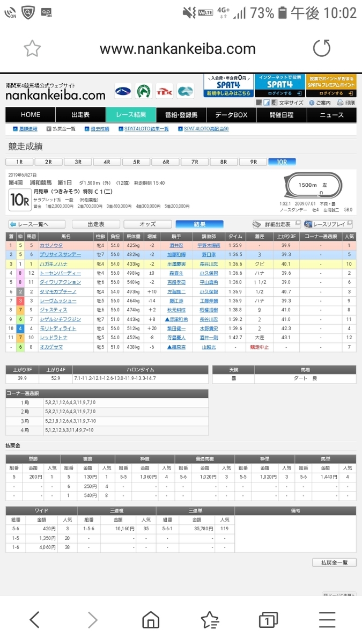Open the 払戻金一覧 button below payouts
This screenshot has height=644, width=362.
(334, 562)
